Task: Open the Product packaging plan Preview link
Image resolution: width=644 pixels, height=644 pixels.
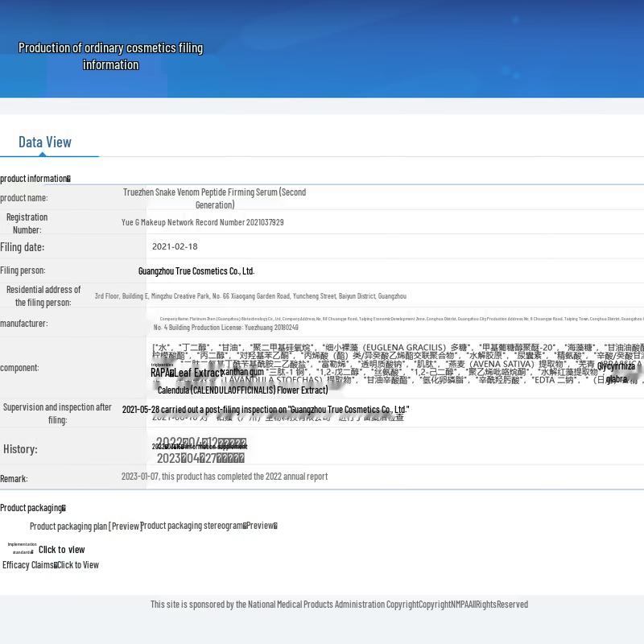Action: coord(85,526)
